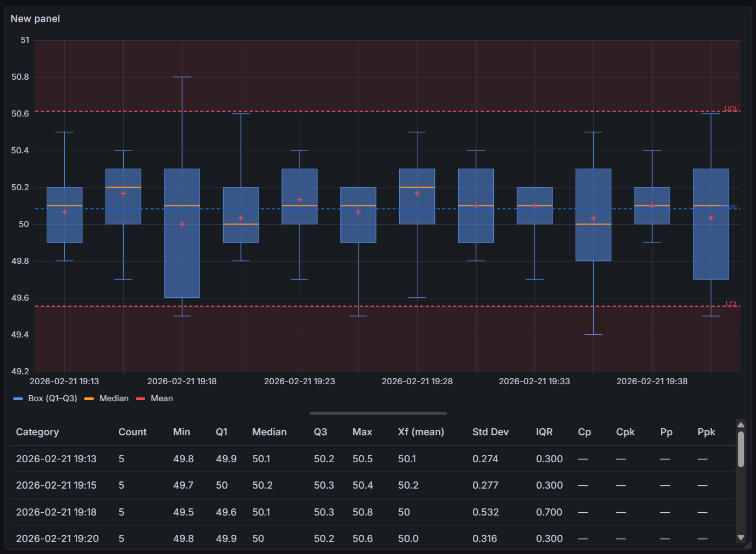Click the 'Category' column header

click(37, 432)
